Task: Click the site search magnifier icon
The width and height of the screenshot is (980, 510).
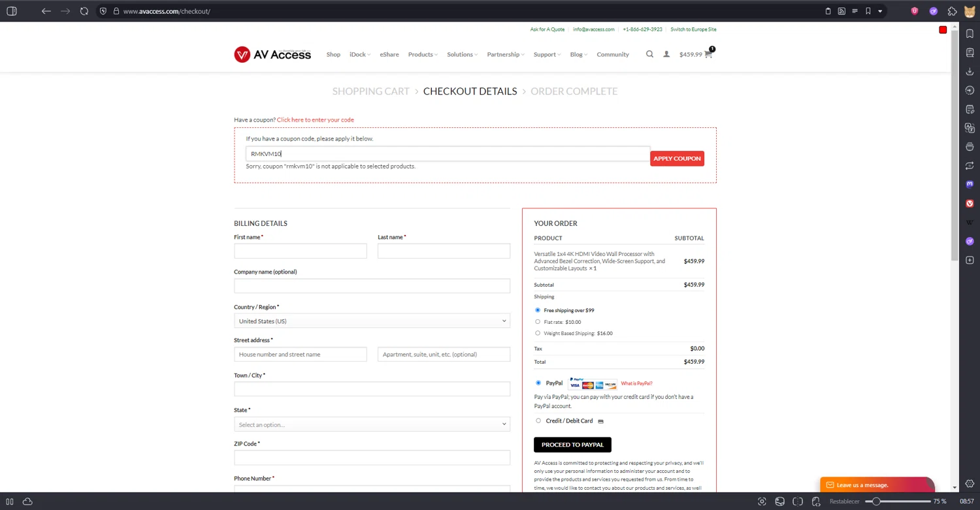Action: point(649,54)
